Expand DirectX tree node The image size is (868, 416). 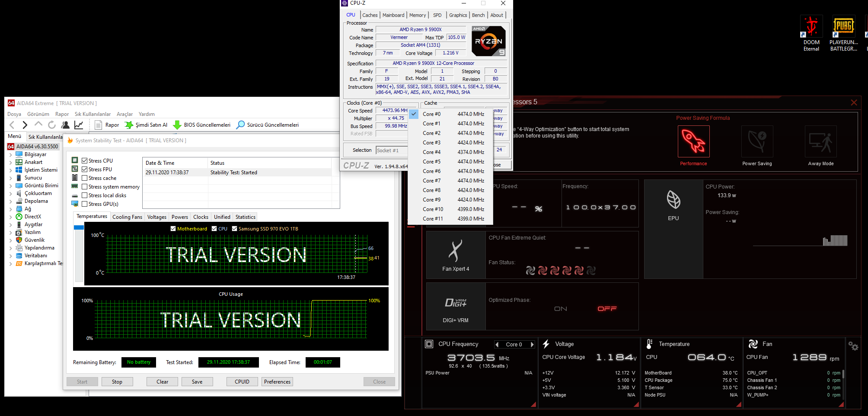tap(11, 217)
